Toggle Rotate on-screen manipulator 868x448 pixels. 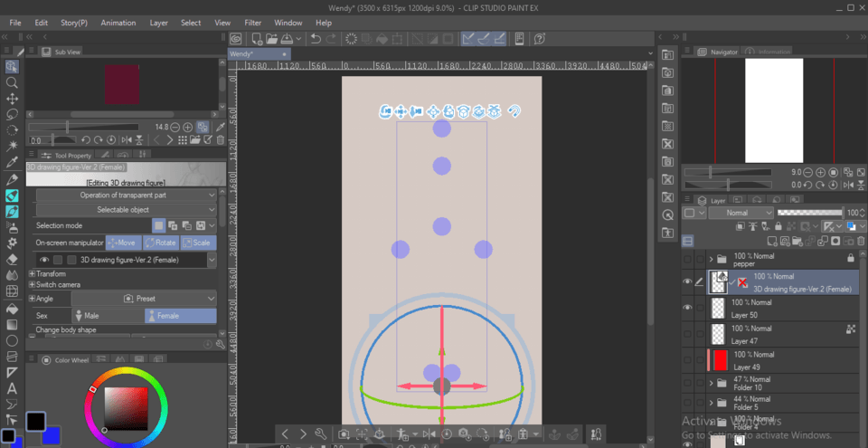[x=161, y=243]
